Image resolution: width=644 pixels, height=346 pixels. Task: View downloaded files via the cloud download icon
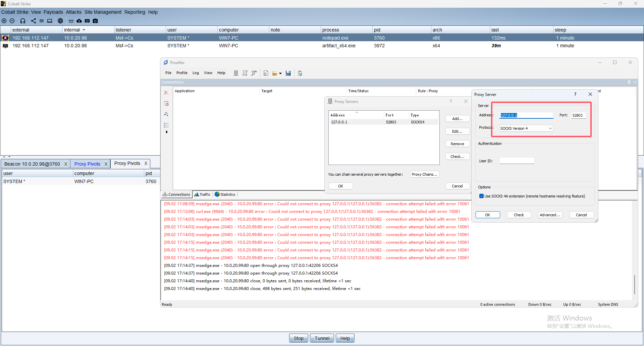79,21
